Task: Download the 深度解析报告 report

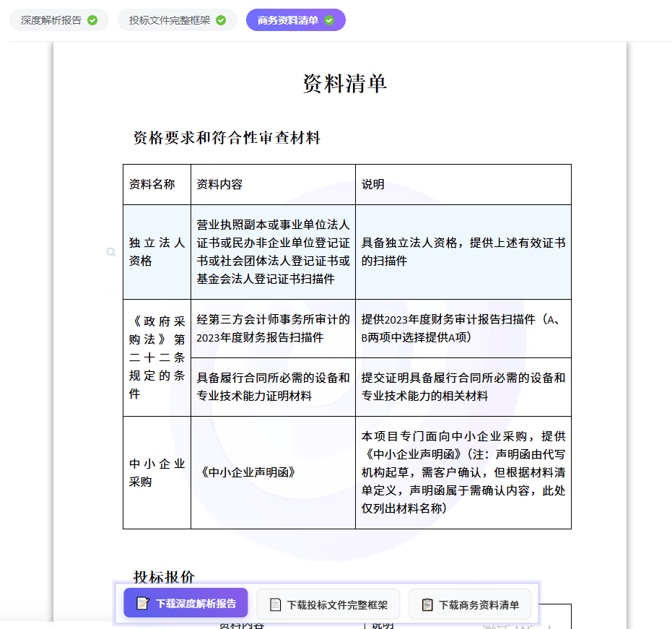Action: point(186,603)
